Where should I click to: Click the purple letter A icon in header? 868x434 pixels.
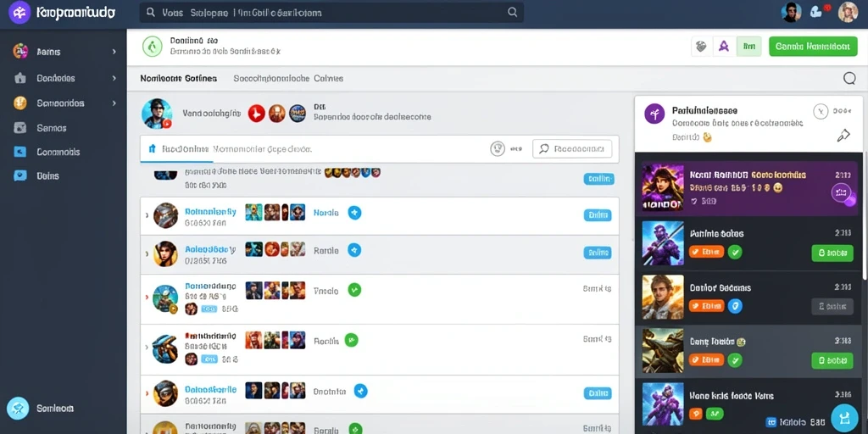pos(724,47)
